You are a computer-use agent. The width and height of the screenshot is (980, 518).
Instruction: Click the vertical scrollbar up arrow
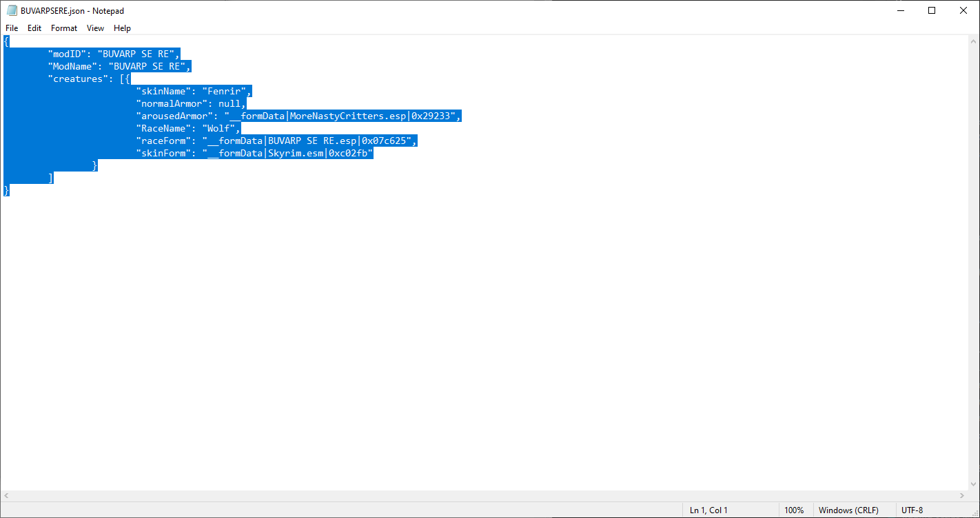974,41
